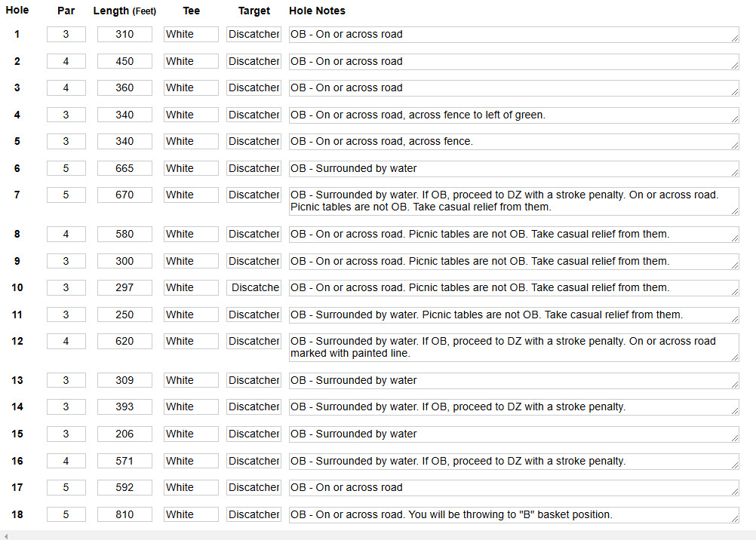
Task: Select the Length field showing 450
Action: [124, 61]
